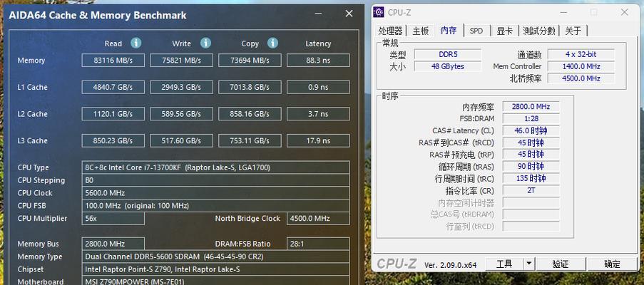Click the L2 Cache Latency value 3.7 ns
Viewport: 644px width, 285px height.
click(318, 114)
